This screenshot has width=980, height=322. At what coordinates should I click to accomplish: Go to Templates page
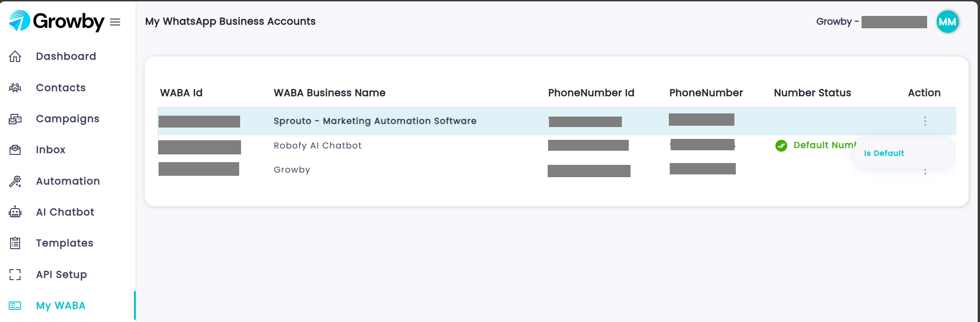(65, 243)
